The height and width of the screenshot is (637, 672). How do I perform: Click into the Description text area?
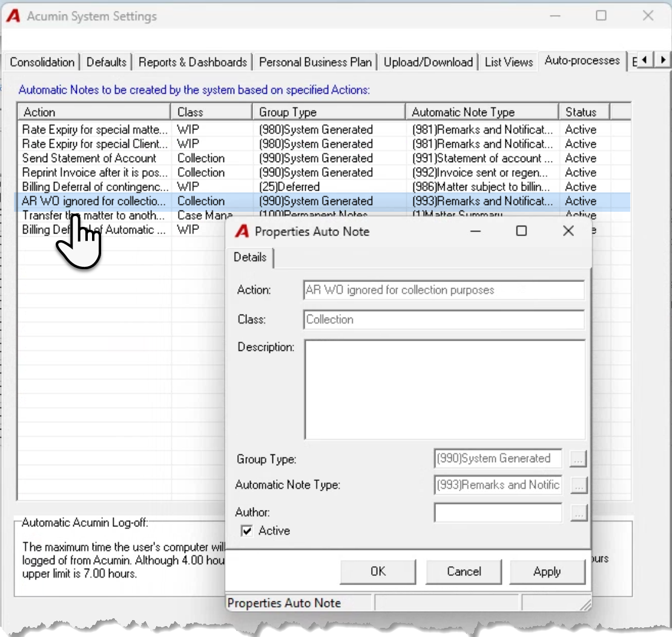[x=445, y=390]
